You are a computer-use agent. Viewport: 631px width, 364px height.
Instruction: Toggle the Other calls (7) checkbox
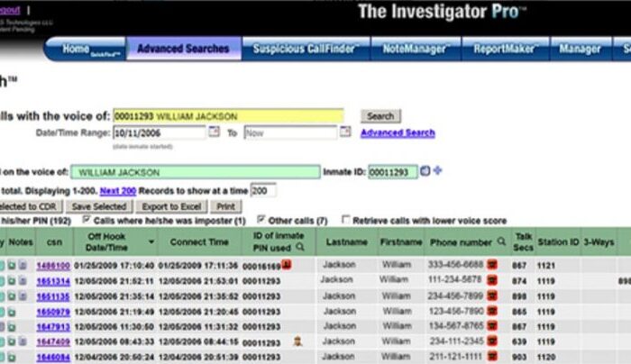(261, 219)
